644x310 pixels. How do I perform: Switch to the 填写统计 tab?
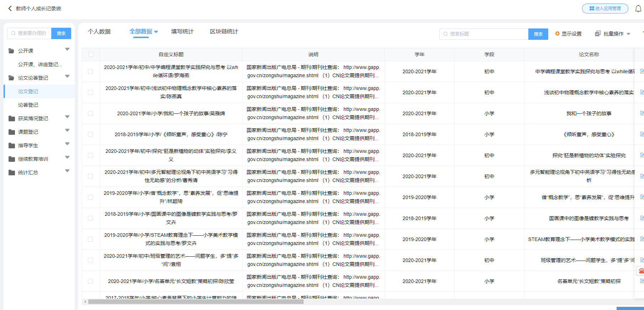pos(182,32)
